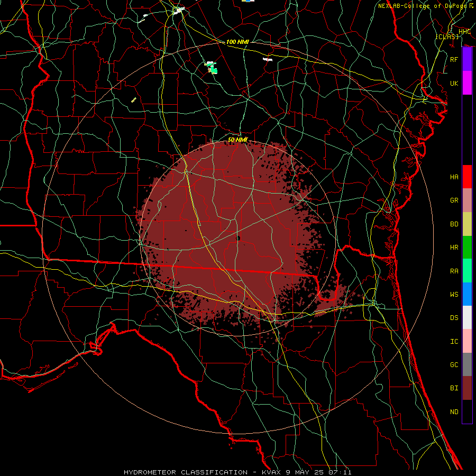The height and width of the screenshot is (476, 476).
Task: Click the ND legend label text
Action: pyautogui.click(x=454, y=411)
